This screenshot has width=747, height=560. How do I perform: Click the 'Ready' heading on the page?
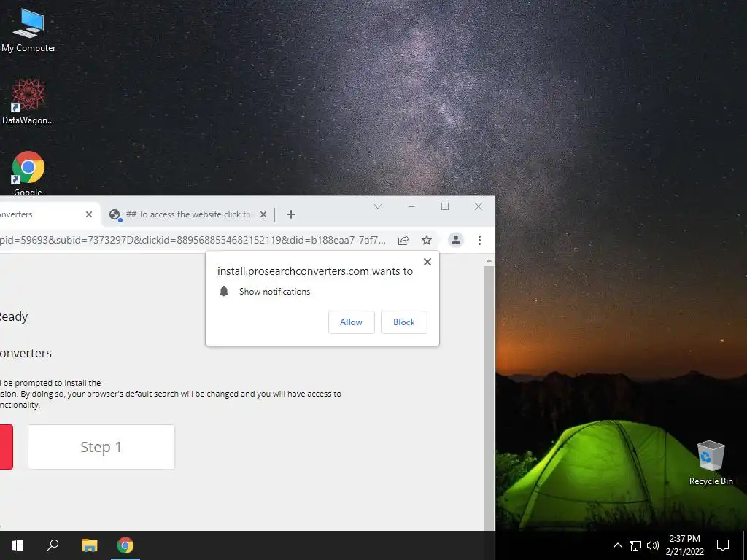pos(14,316)
